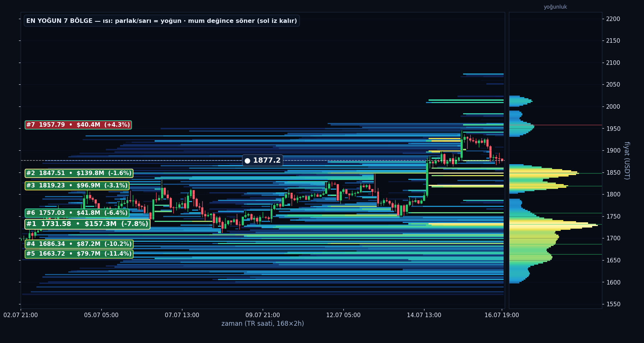
Task: Click the fiyat (USDT) axis title
Action: pyautogui.click(x=626, y=160)
